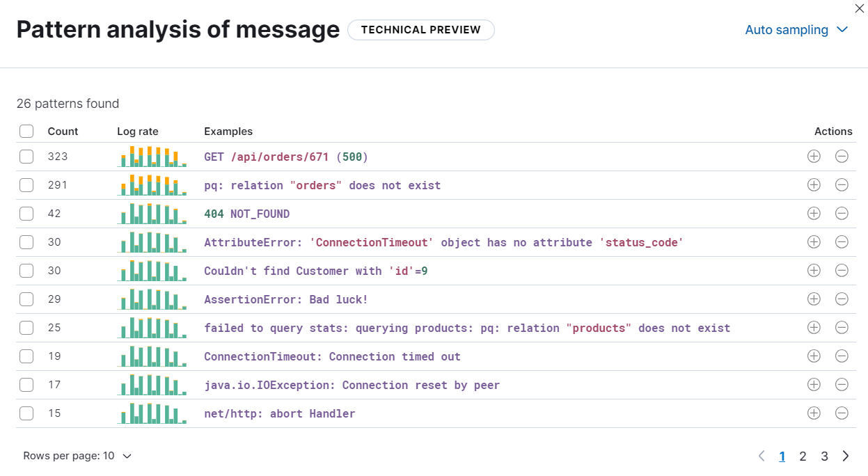Filter in the "net/http: abort Handler" pattern

[x=814, y=413]
